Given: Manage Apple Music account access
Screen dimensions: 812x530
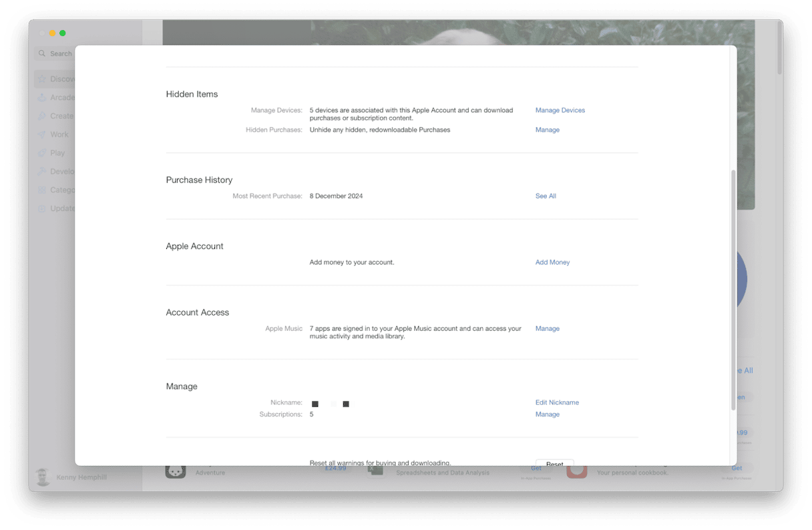Looking at the screenshot, I should click(x=547, y=328).
